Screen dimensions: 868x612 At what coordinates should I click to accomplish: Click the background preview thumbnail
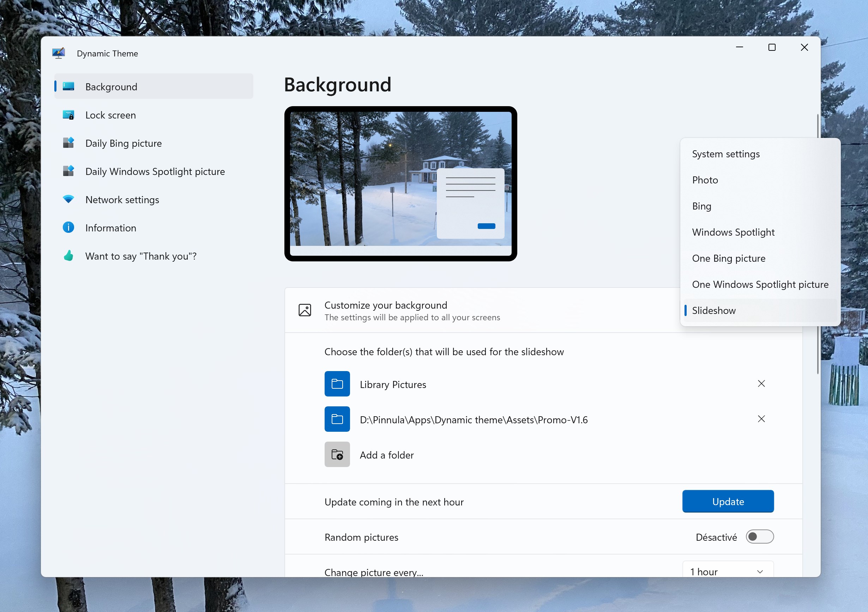tap(401, 184)
